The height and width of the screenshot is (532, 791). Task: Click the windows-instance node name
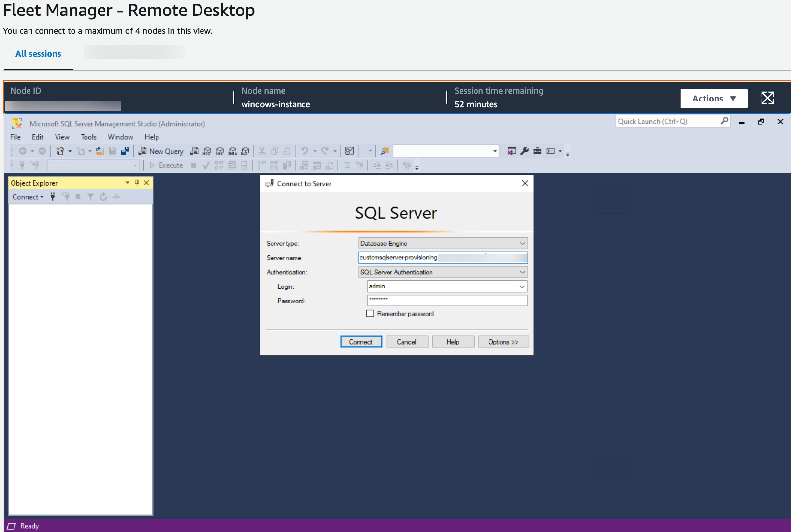point(275,104)
